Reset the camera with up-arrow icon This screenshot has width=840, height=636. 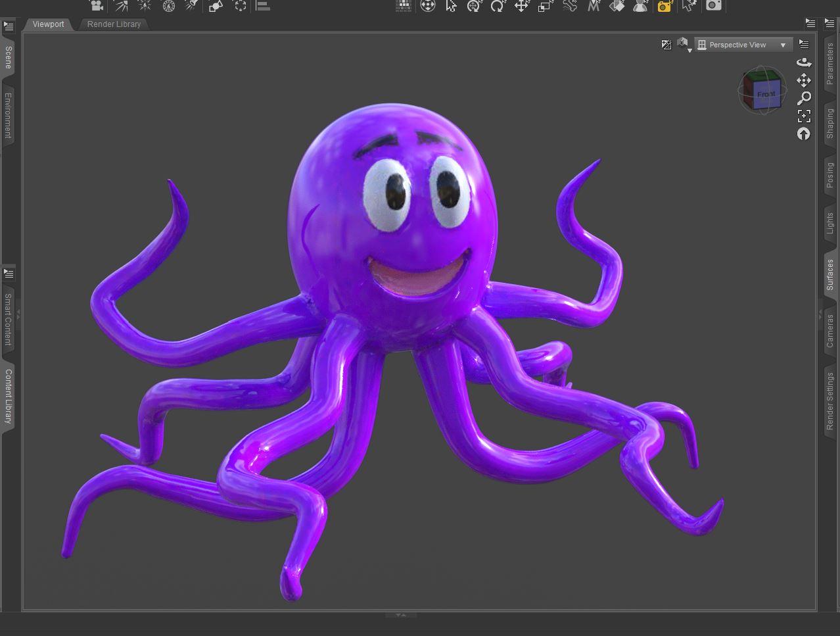804,134
